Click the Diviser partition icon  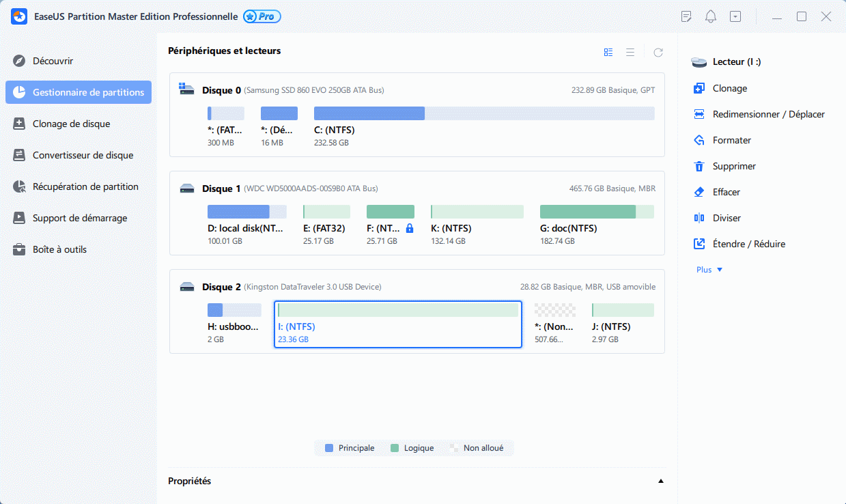click(699, 218)
